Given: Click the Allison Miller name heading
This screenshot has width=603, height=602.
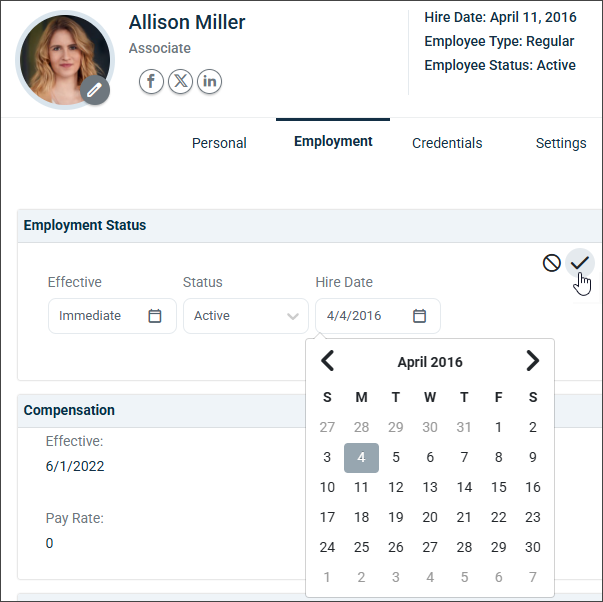Looking at the screenshot, I should 187,22.
